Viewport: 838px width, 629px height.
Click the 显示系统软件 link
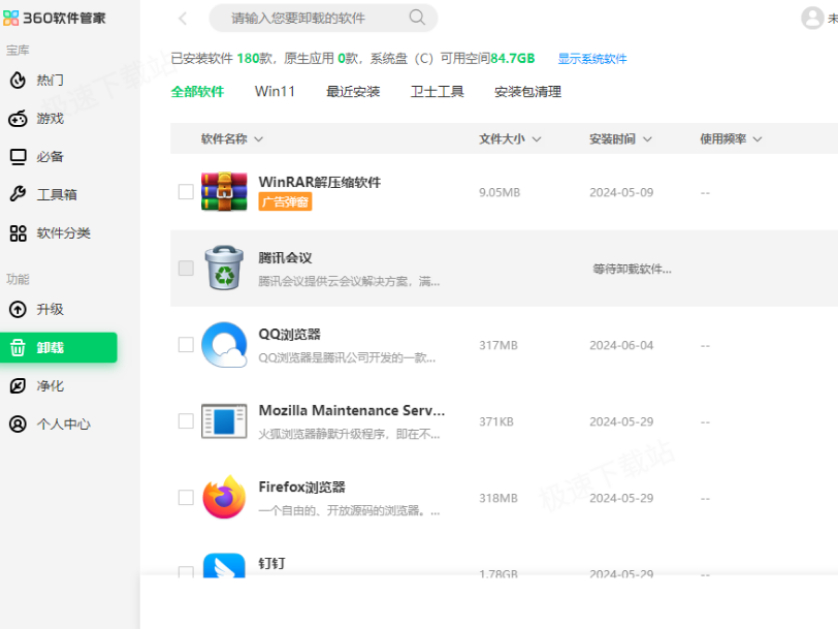click(x=592, y=59)
